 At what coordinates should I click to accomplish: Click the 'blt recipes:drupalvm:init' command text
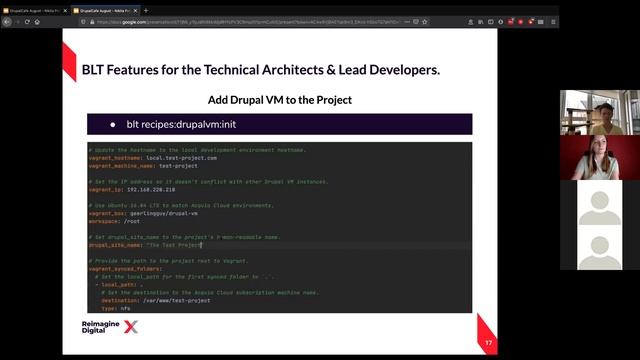181,124
